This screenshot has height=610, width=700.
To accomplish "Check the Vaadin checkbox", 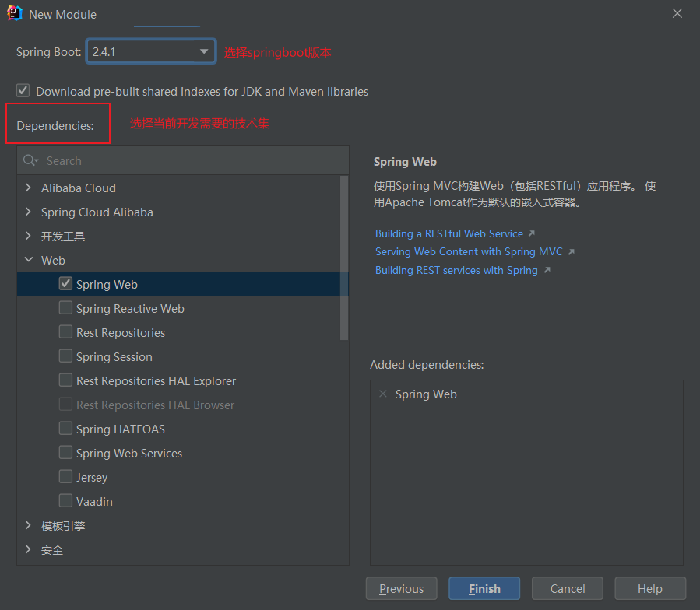I will click(x=65, y=500).
